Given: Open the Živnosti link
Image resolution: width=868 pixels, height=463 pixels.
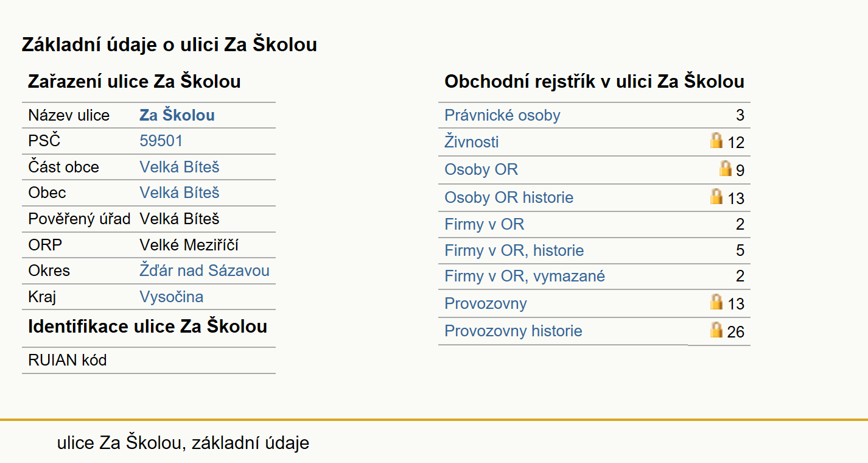Looking at the screenshot, I should click(x=471, y=142).
